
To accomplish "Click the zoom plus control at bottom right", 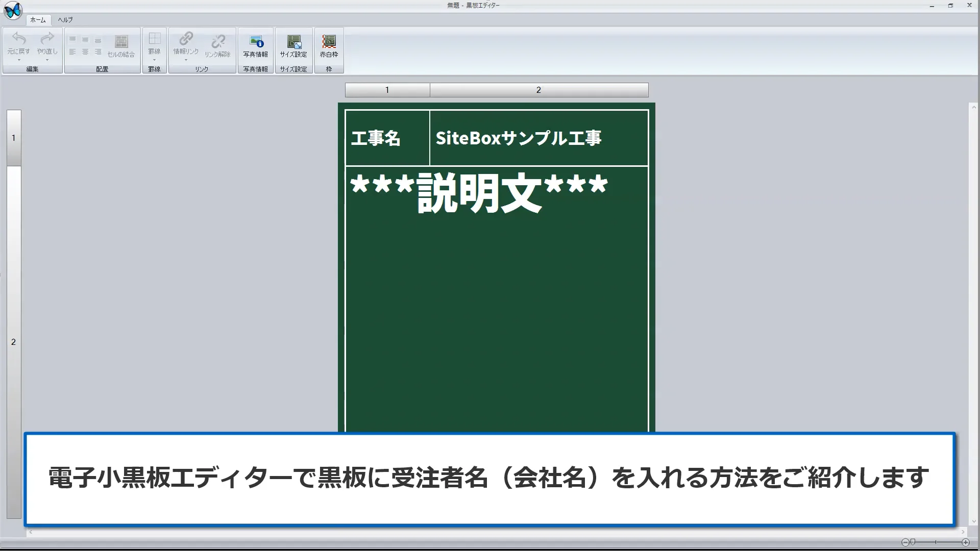I will click(x=966, y=542).
